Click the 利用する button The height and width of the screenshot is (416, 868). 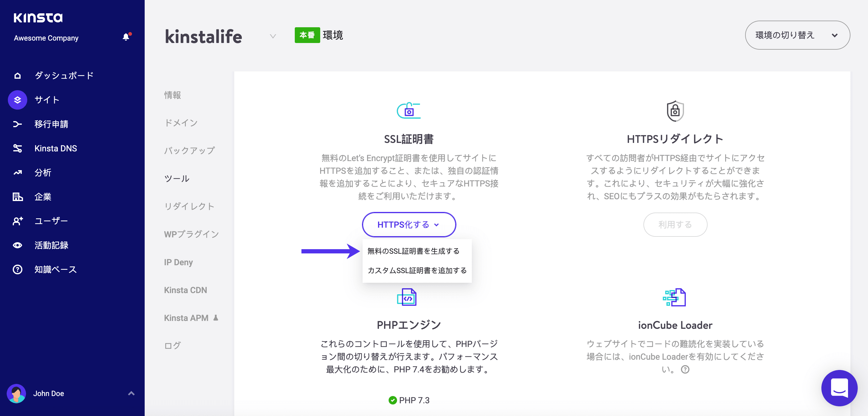pos(675,225)
